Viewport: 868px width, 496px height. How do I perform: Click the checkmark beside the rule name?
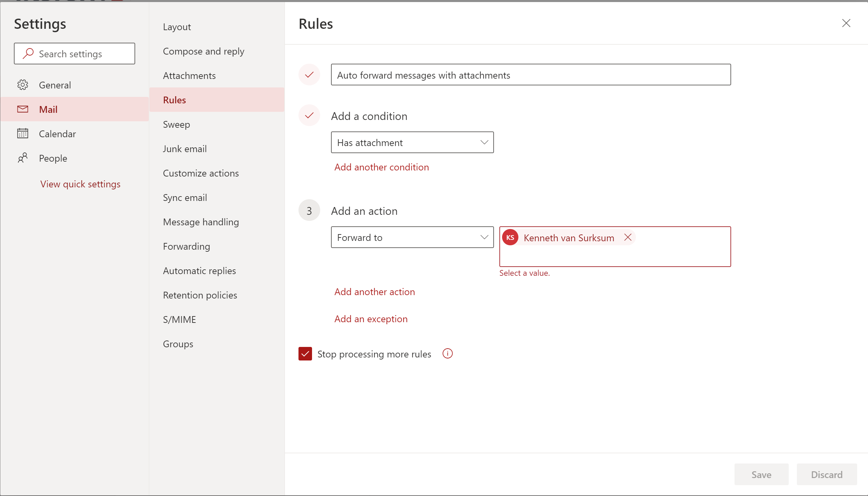pyautogui.click(x=309, y=75)
